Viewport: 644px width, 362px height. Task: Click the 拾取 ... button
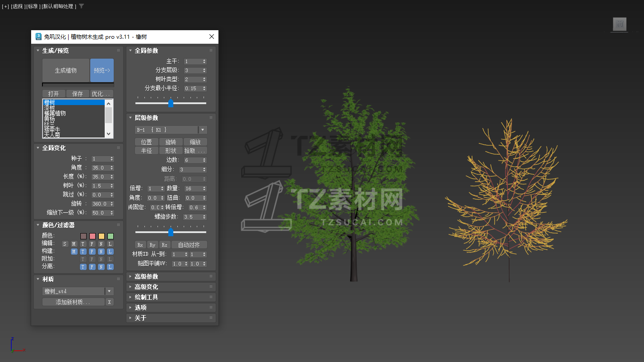pyautogui.click(x=195, y=151)
